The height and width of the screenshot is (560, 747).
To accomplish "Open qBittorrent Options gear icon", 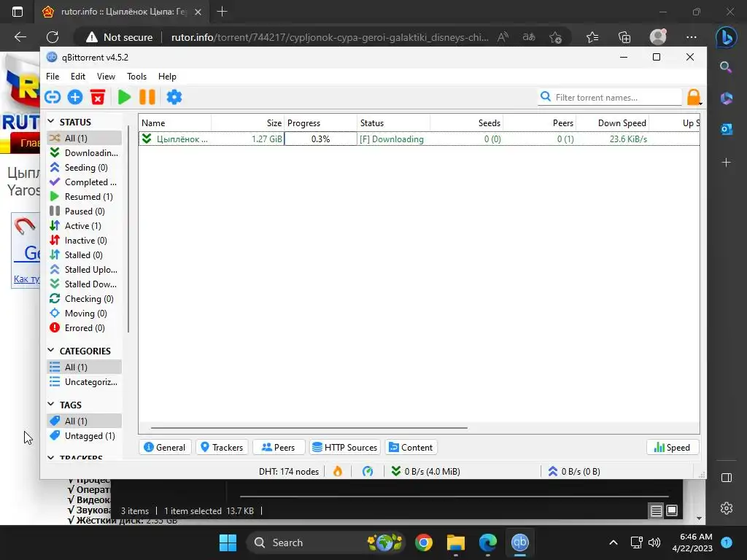I will point(174,97).
